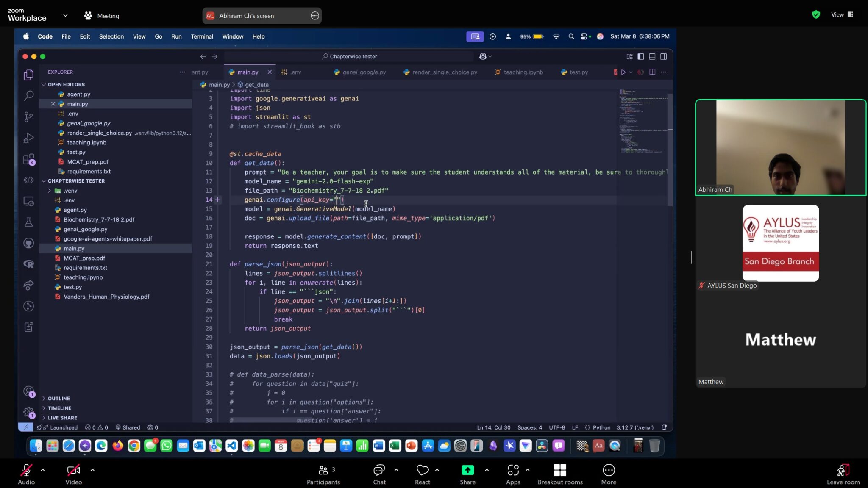Customize layout icon in title bar
The width and height of the screenshot is (868, 488).
pos(629,56)
